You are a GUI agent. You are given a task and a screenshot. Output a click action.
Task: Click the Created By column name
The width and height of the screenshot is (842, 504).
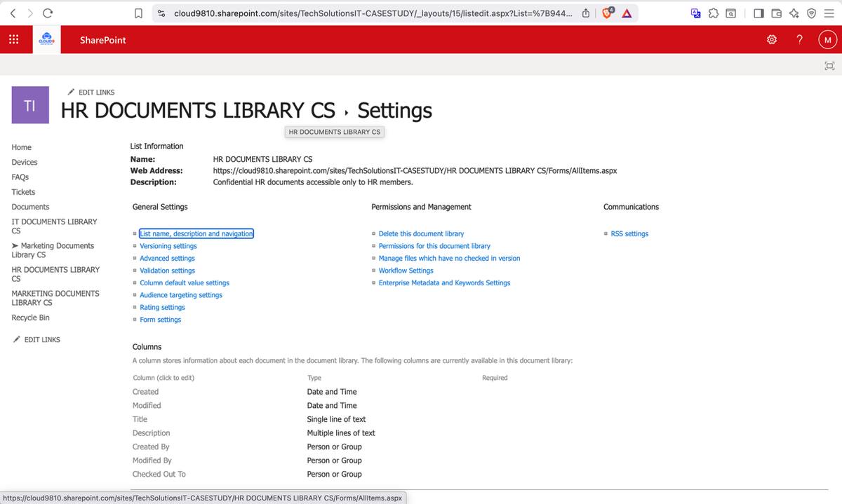click(x=151, y=447)
